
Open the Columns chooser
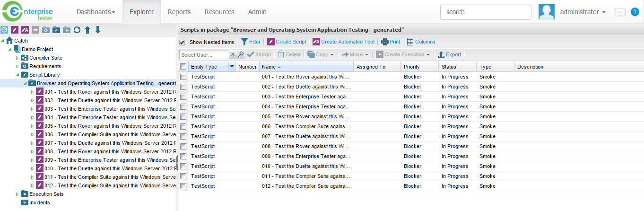421,42
